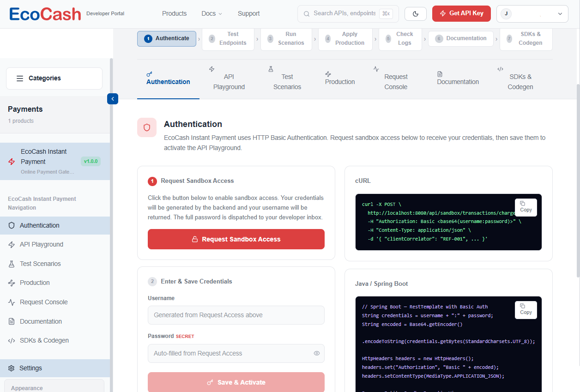The image size is (580, 392).
Task: Switch to the SDKs & Codegen tab
Action: click(520, 79)
